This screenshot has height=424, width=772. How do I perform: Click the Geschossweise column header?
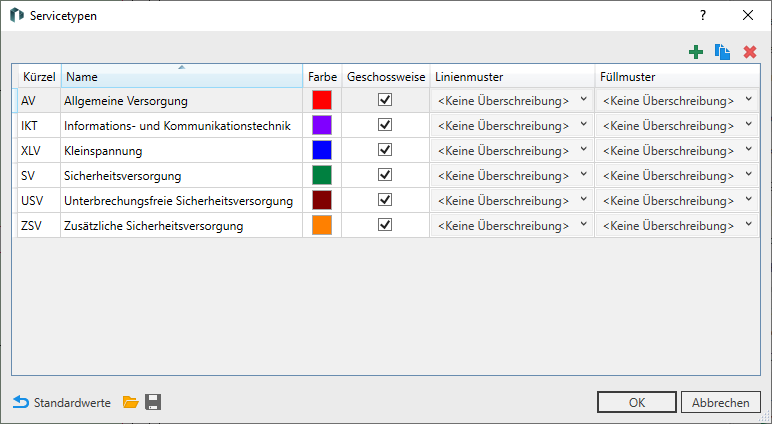(x=386, y=76)
